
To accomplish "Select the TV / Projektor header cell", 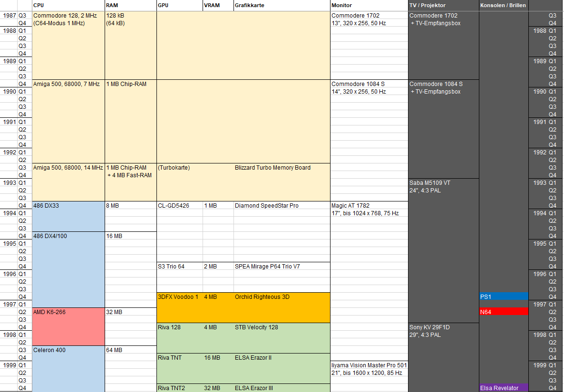I will pos(444,5).
